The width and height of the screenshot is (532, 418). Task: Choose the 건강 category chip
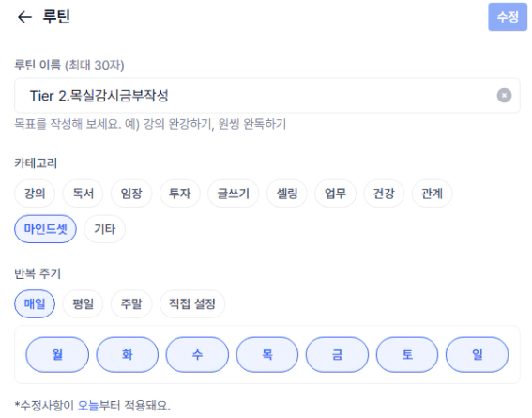pyautogui.click(x=384, y=194)
